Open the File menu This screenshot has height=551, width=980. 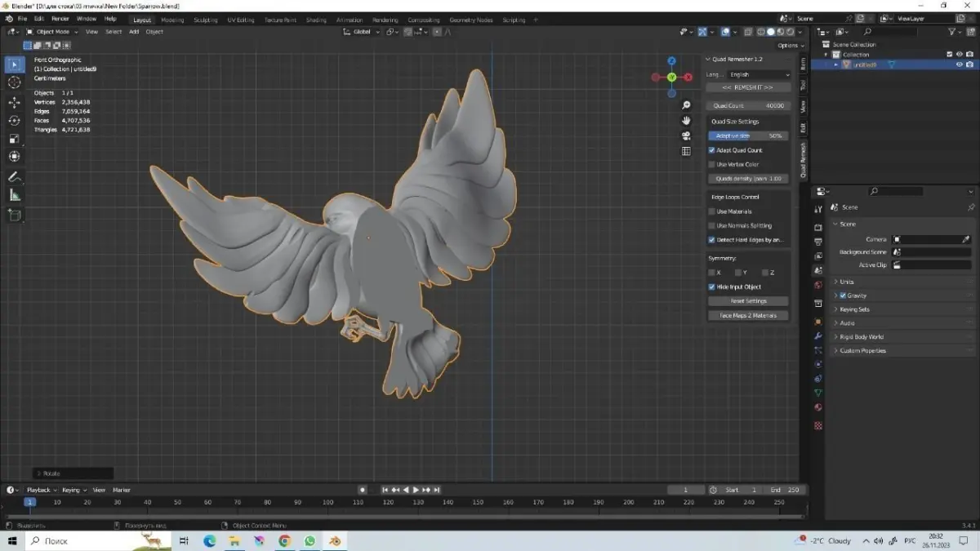(x=21, y=19)
